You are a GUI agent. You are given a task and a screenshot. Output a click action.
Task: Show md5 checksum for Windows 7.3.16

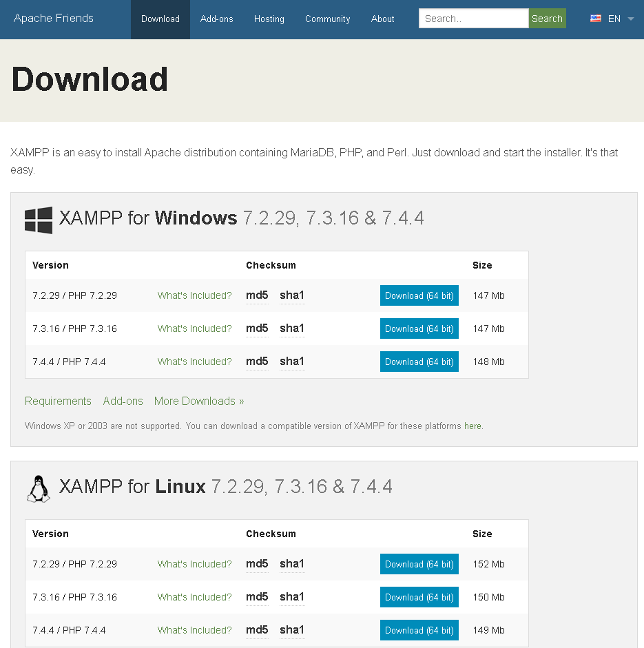[x=257, y=328]
